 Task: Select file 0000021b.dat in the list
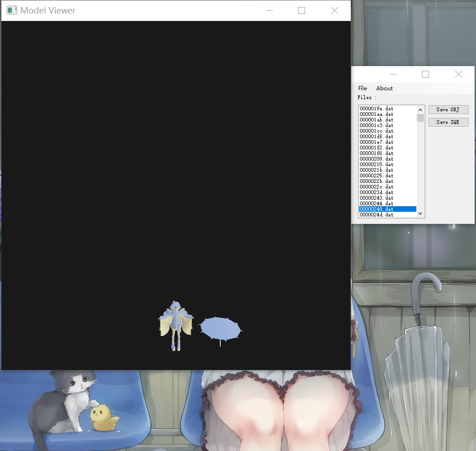tap(388, 170)
